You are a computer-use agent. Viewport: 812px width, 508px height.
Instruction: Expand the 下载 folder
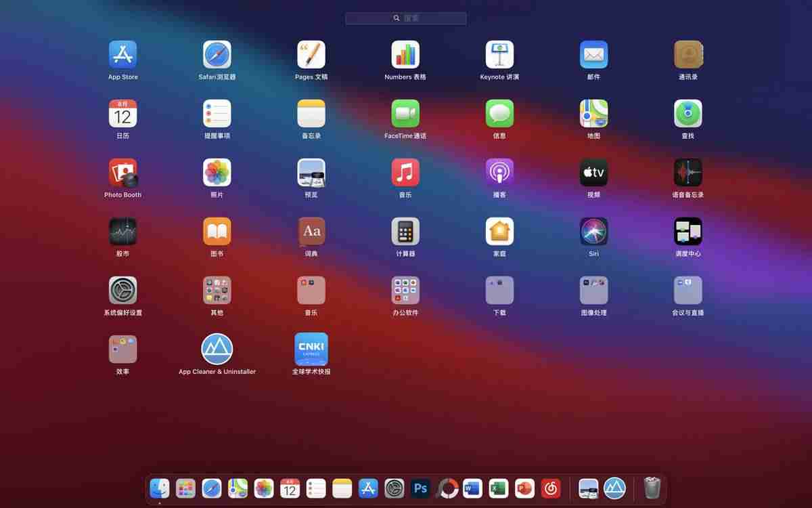click(x=499, y=291)
